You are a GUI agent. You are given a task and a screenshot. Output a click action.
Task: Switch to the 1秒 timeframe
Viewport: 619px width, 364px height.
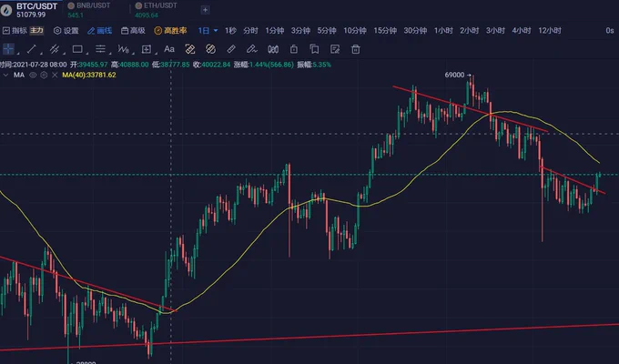[230, 30]
